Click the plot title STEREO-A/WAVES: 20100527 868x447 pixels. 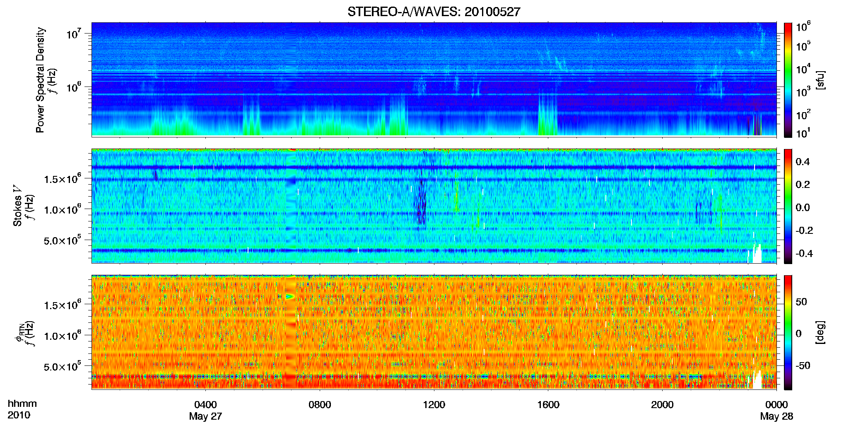coord(434,12)
